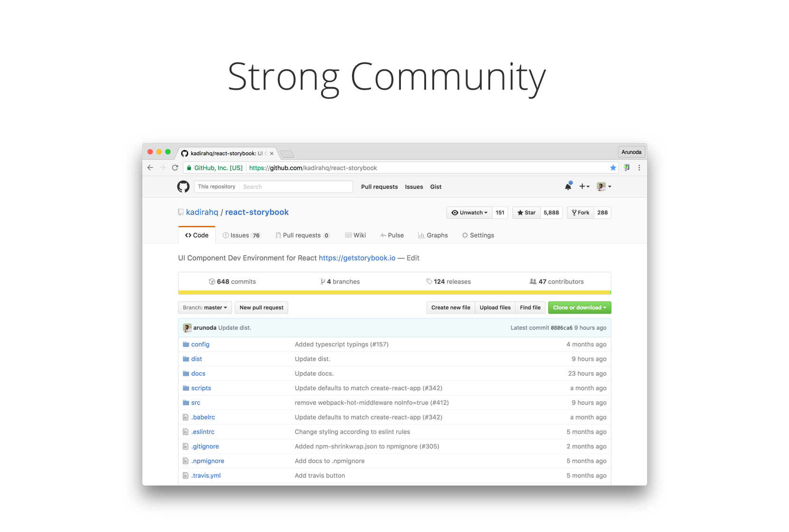This screenshot has width=789, height=532.
Task: View the 151 watchers count
Action: click(x=500, y=213)
